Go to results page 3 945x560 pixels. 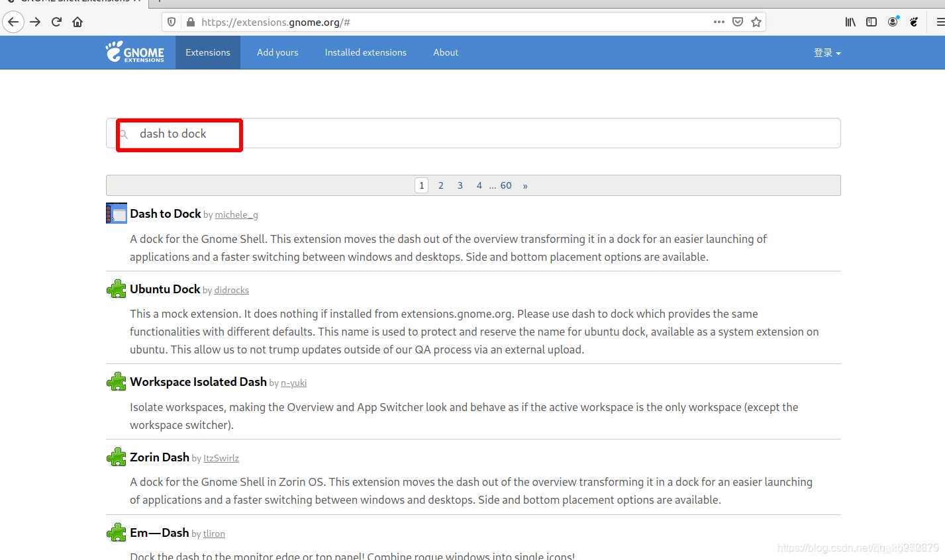460,185
